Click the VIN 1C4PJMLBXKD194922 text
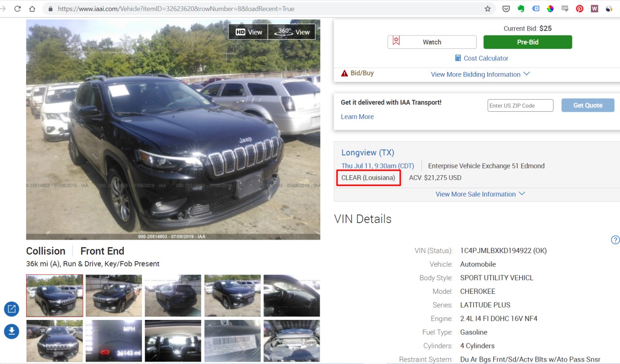This screenshot has height=364, width=620. pos(503,251)
